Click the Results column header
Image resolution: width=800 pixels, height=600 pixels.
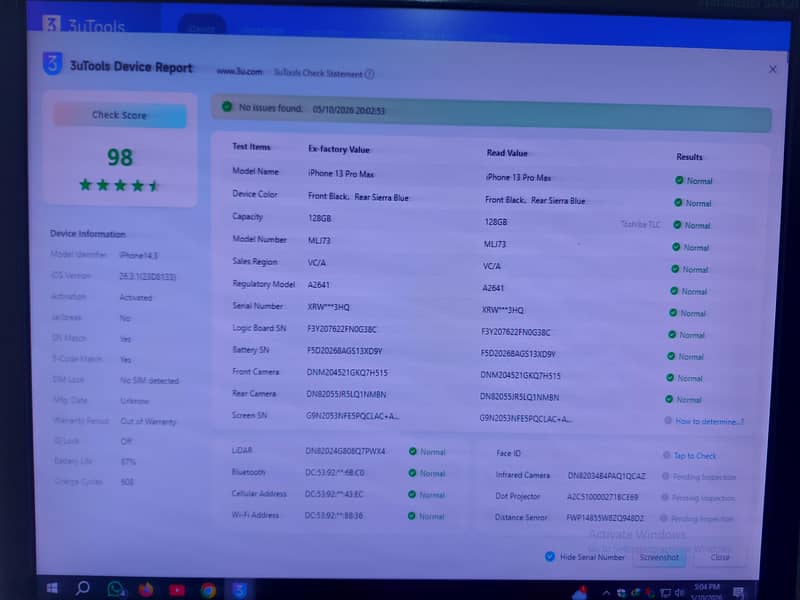[689, 157]
